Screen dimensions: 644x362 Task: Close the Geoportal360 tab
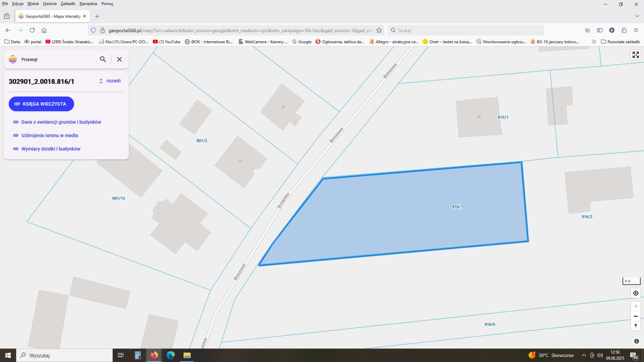click(x=85, y=16)
